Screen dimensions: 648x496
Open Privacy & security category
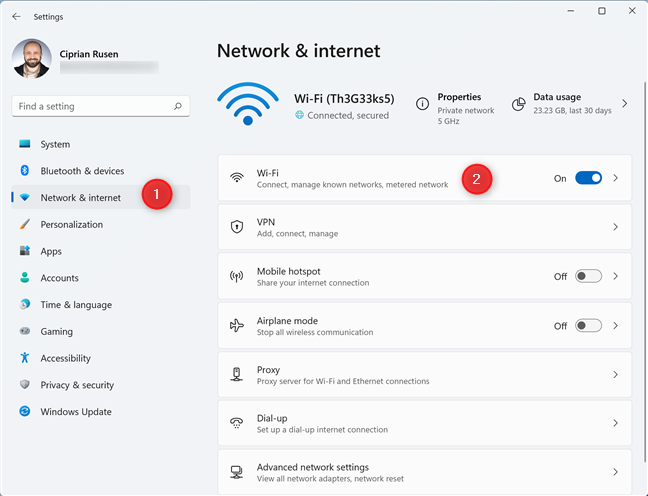click(x=101, y=385)
